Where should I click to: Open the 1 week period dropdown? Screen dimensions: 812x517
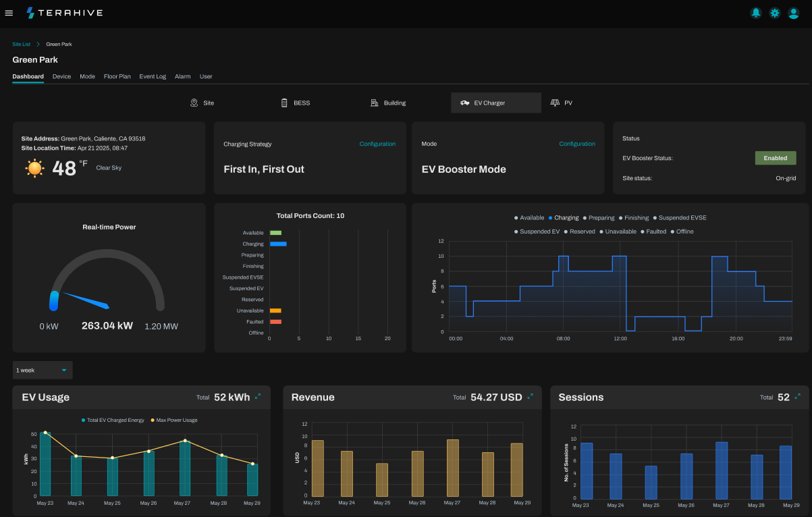(43, 370)
